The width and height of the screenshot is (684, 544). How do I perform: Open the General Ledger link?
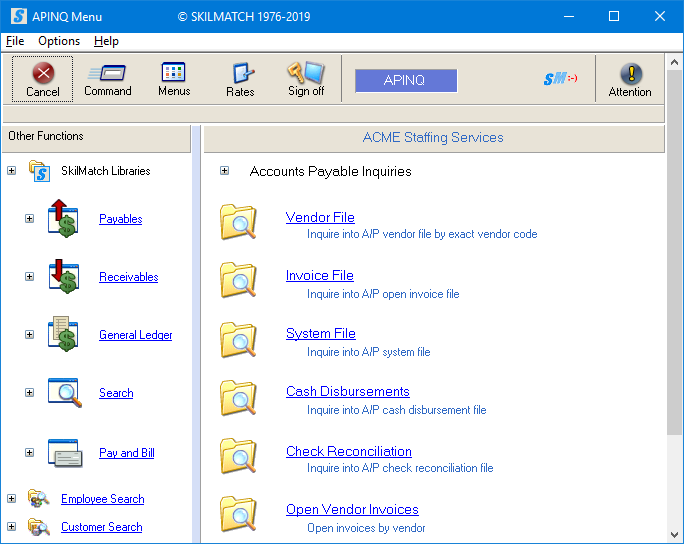tap(136, 335)
